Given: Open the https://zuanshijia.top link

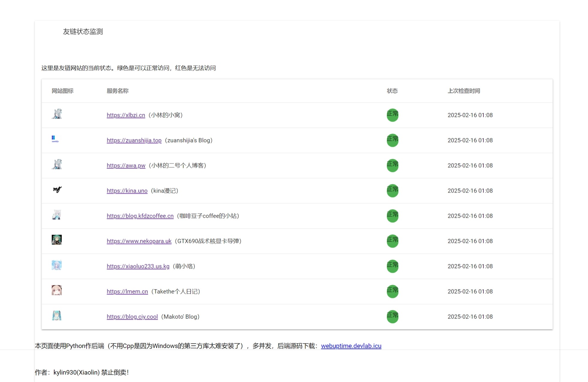Looking at the screenshot, I should tap(134, 140).
